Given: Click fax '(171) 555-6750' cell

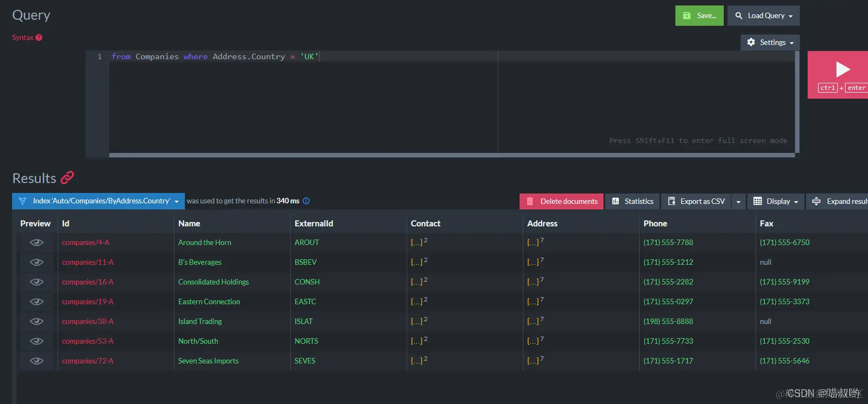Looking at the screenshot, I should tap(785, 242).
